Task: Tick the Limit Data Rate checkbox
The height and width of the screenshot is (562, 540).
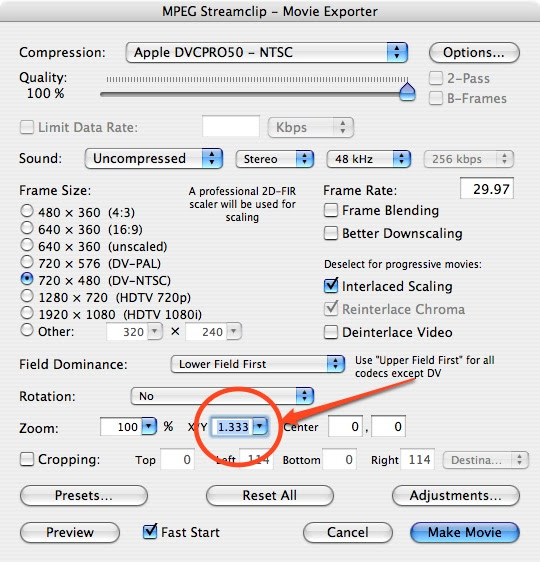Action: pos(27,127)
